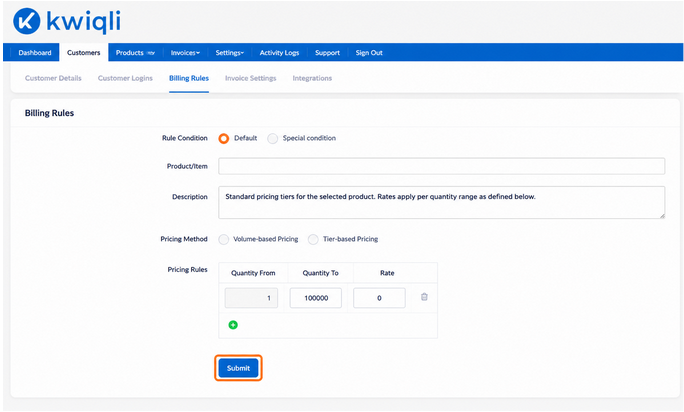Add a pricing rule with the green plus icon
684x412 pixels.
(233, 325)
